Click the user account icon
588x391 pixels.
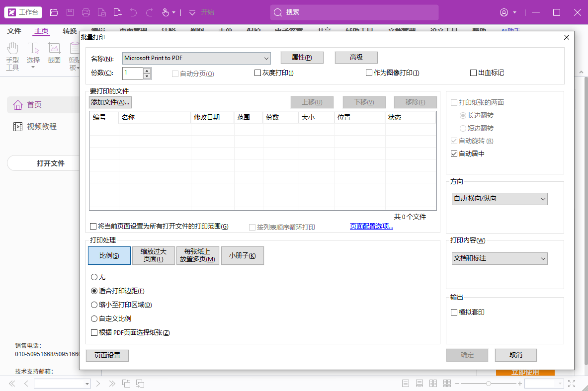tap(504, 12)
